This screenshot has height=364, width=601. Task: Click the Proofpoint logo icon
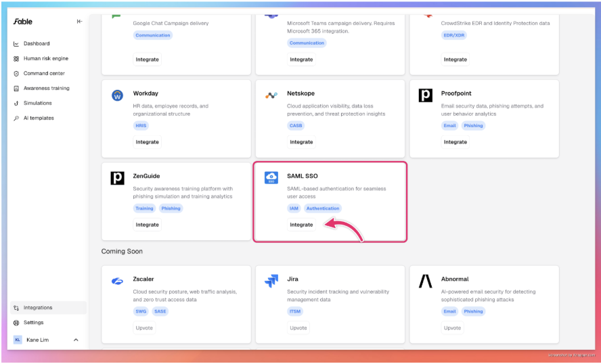[426, 95]
